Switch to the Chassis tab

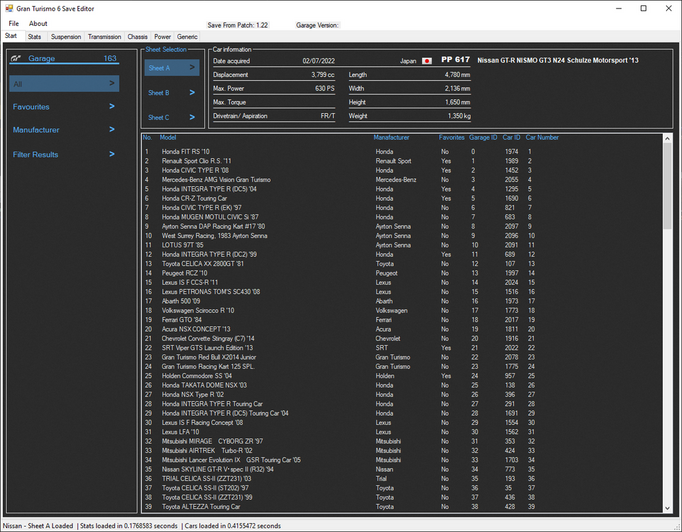(137, 37)
